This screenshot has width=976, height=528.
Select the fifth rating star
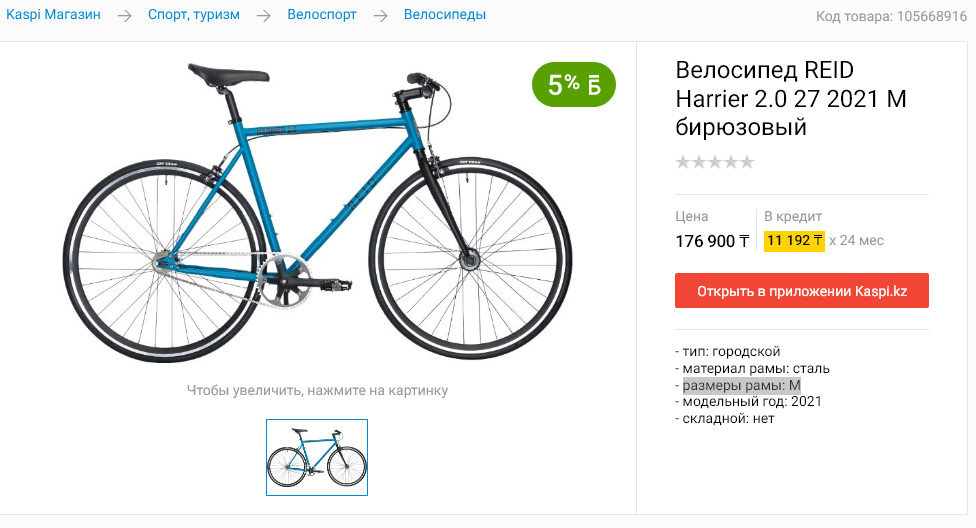[746, 162]
